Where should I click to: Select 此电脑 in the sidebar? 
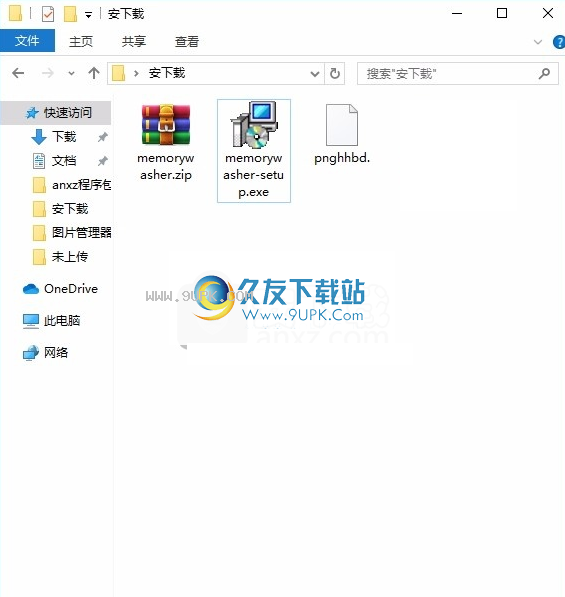[52, 321]
